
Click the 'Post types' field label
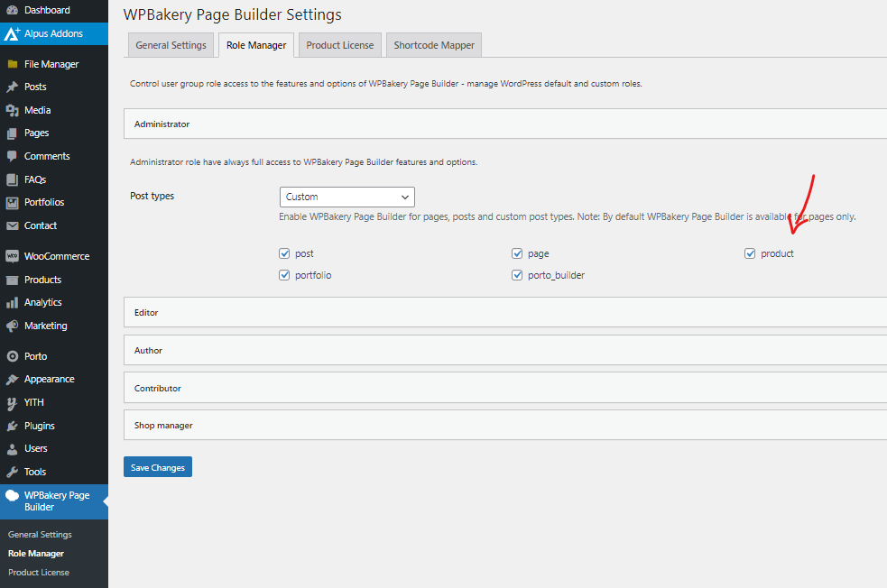pyautogui.click(x=152, y=197)
